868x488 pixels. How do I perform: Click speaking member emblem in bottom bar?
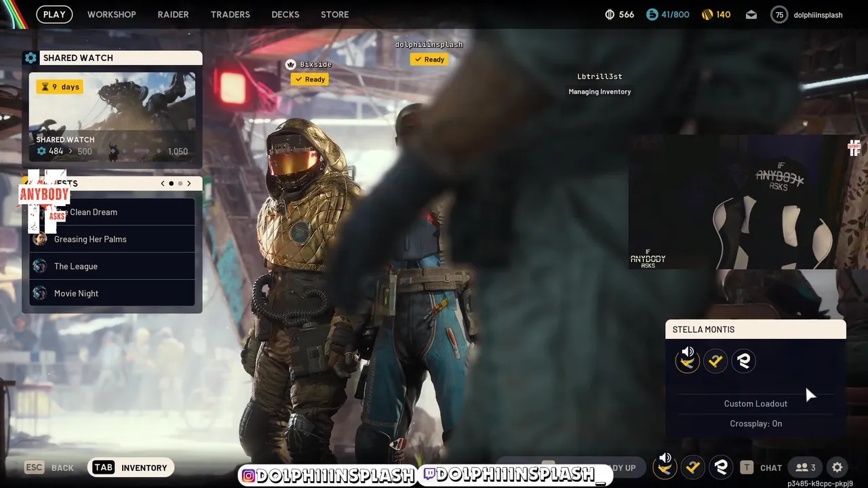tap(665, 466)
